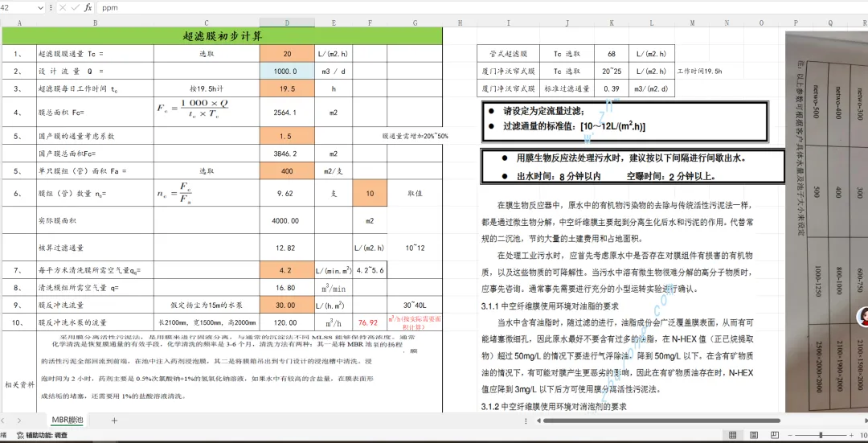Select cell 管式超滤膜
The image size is (868, 443).
508,54
